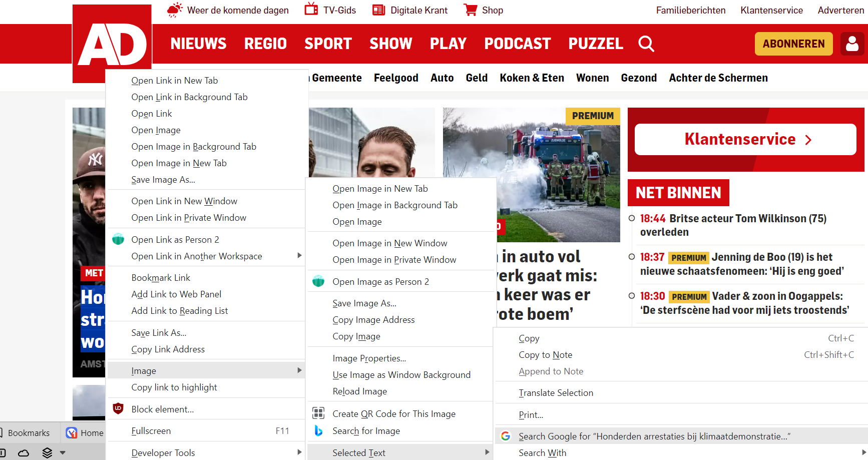Open Jenning de Boo schaatsfenomeen article
This screenshot has height=460, width=868.
(x=742, y=264)
